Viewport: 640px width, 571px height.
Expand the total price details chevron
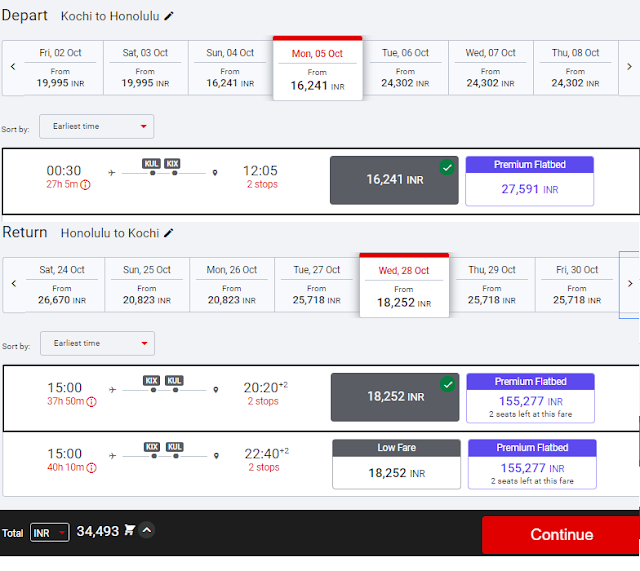[147, 530]
